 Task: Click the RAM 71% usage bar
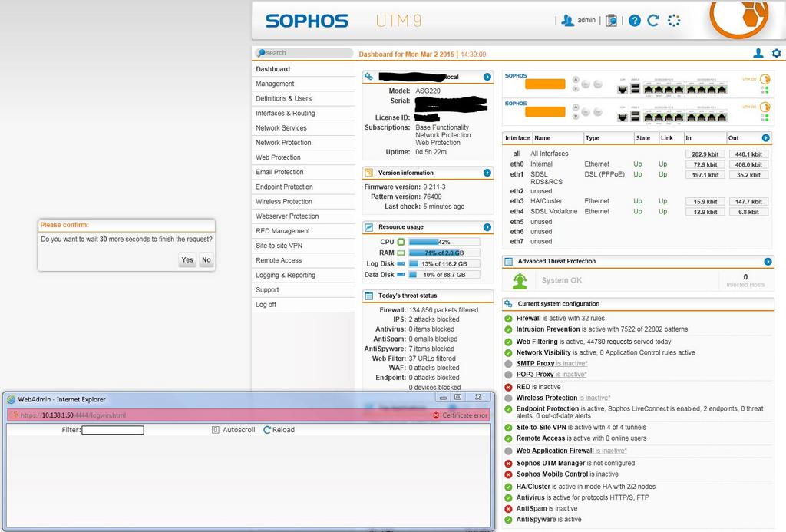[444, 253]
